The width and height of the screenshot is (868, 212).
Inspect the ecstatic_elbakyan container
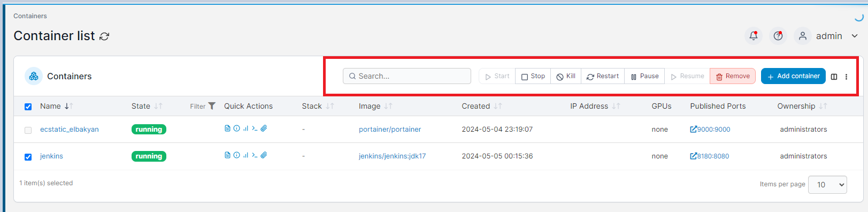pos(236,128)
